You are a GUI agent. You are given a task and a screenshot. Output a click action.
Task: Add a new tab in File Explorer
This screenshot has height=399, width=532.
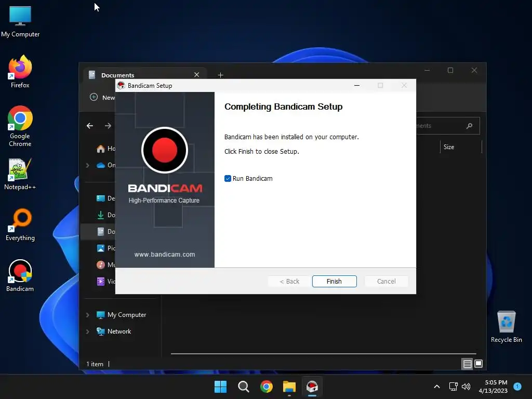coord(220,75)
